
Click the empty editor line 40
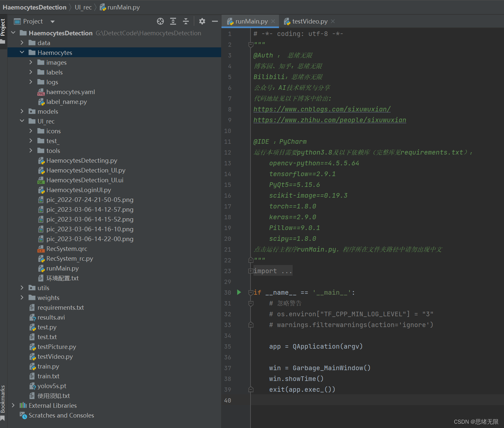(x=377, y=400)
